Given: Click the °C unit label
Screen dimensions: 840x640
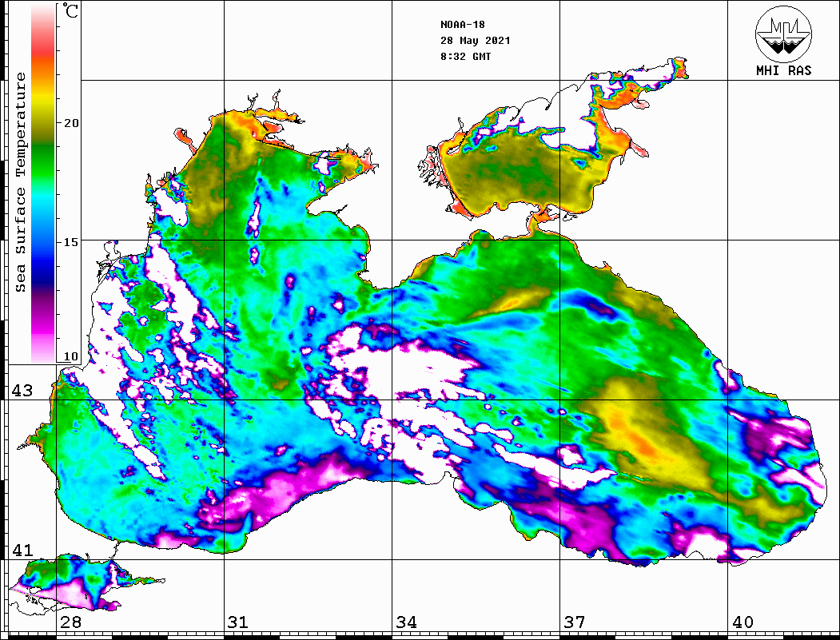Looking at the screenshot, I should [70, 10].
